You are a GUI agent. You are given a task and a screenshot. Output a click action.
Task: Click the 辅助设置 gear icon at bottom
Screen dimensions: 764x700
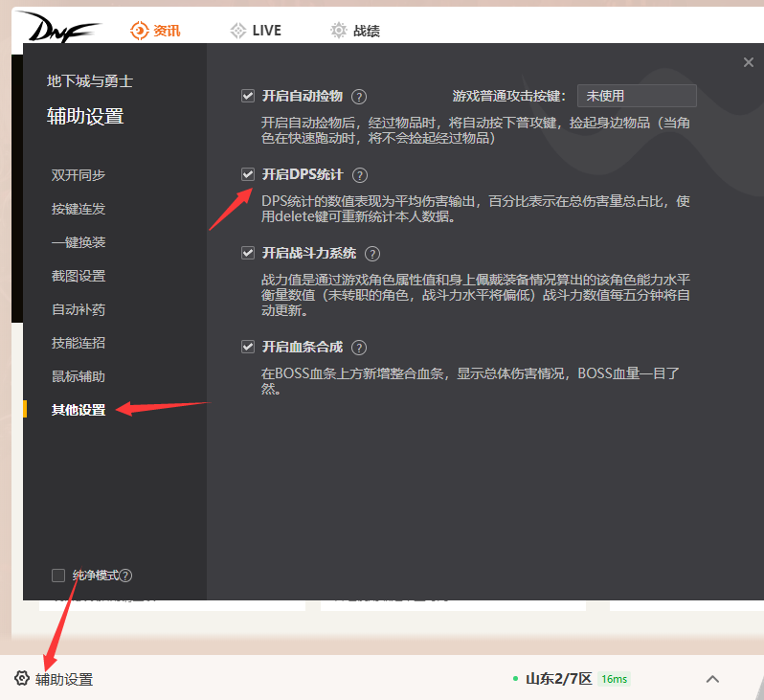coord(21,678)
